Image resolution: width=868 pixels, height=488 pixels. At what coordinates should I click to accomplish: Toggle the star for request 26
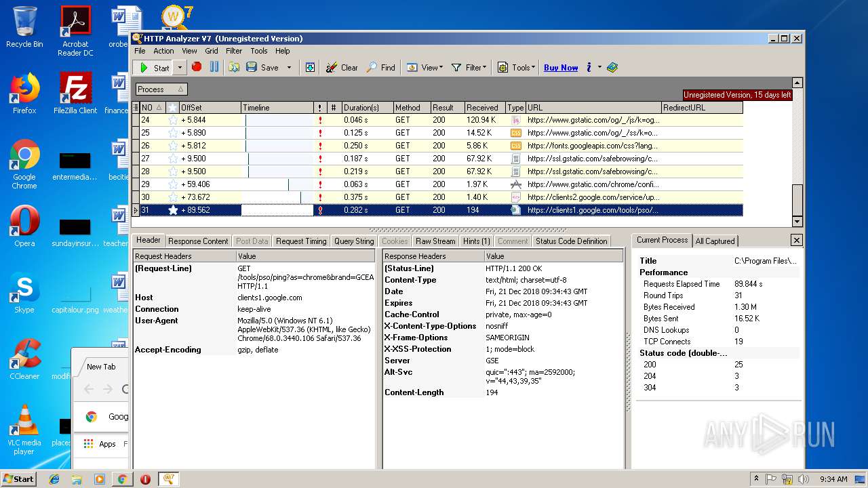click(173, 146)
